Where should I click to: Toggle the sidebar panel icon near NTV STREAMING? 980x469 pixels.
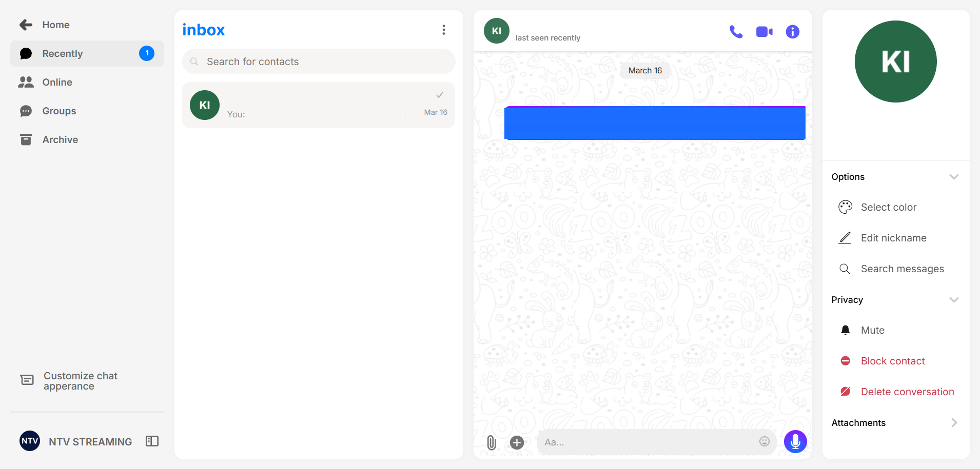pyautogui.click(x=152, y=441)
